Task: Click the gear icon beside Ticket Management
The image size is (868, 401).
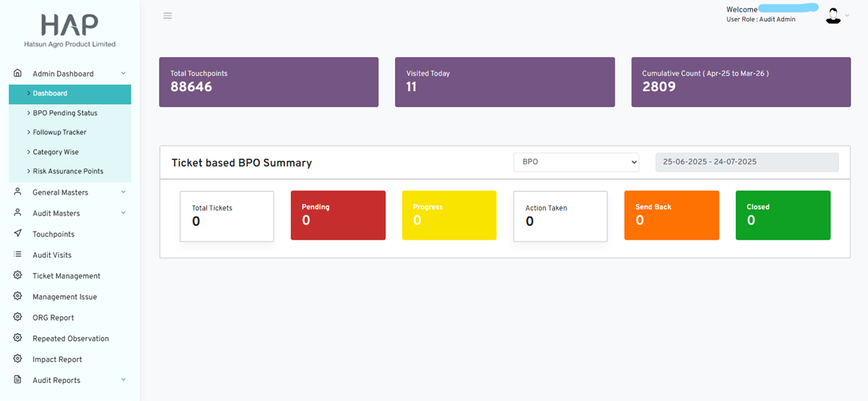Action: pyautogui.click(x=18, y=276)
